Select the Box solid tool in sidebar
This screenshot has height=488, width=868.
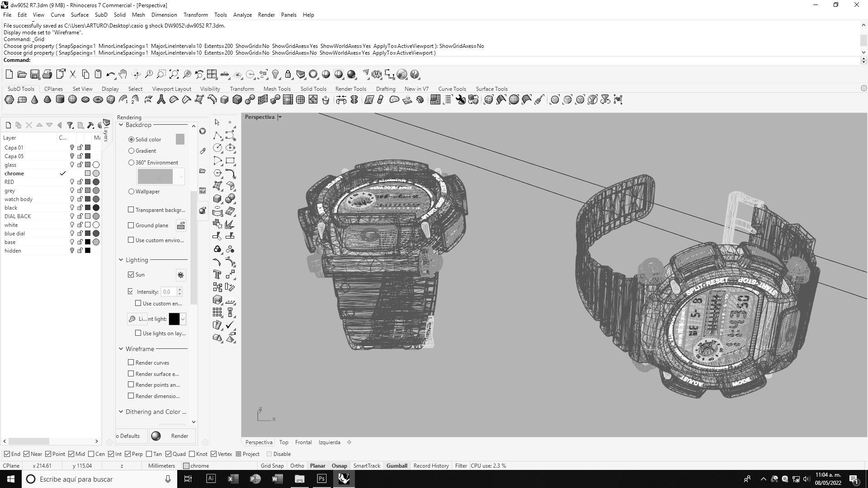click(217, 199)
